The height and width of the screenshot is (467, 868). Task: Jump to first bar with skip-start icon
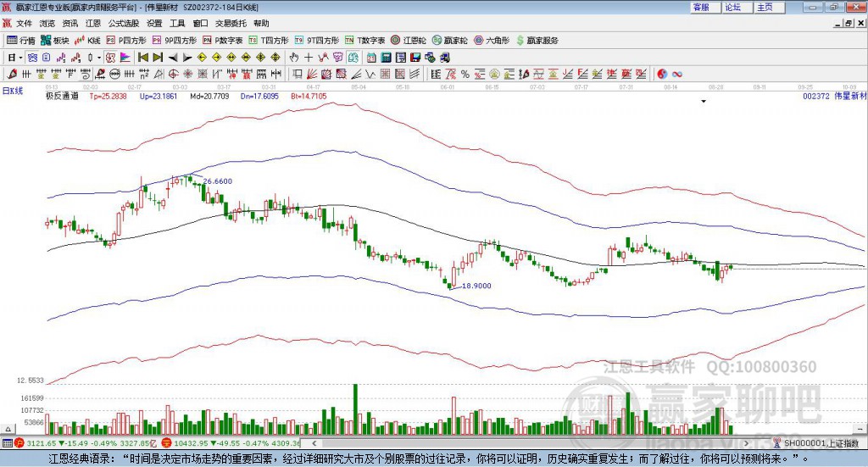point(142,58)
